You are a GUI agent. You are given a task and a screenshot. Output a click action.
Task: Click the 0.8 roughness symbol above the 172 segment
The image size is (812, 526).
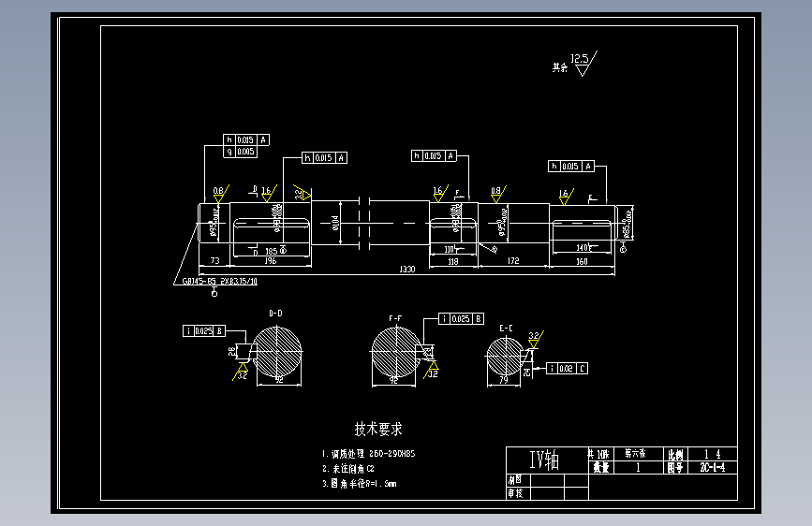pyautogui.click(x=497, y=194)
